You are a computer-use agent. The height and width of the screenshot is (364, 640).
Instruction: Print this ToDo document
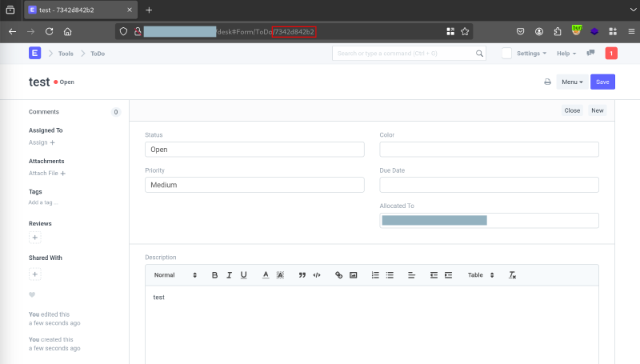547,82
